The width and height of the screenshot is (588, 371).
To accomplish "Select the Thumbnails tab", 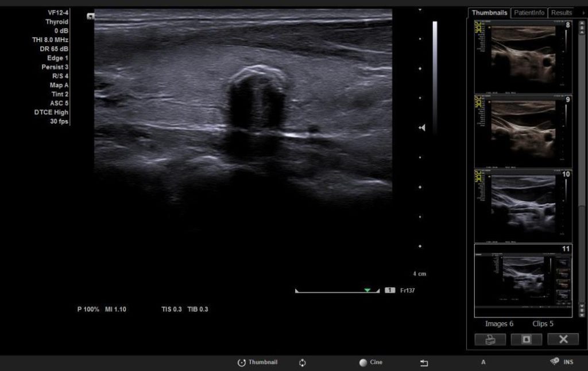I will [489, 13].
